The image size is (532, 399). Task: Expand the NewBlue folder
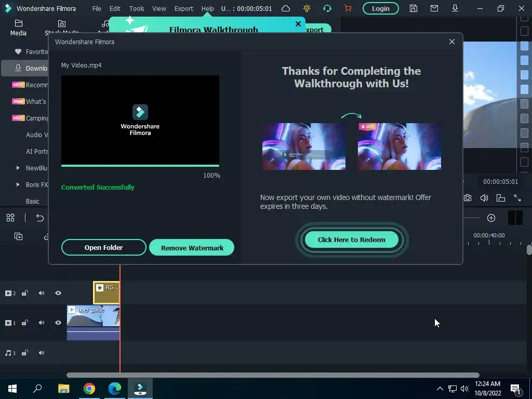pos(18,168)
